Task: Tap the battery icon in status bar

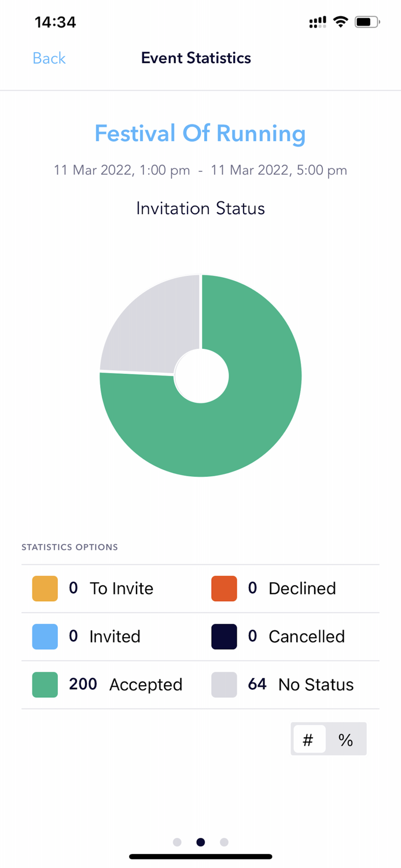Action: click(367, 22)
